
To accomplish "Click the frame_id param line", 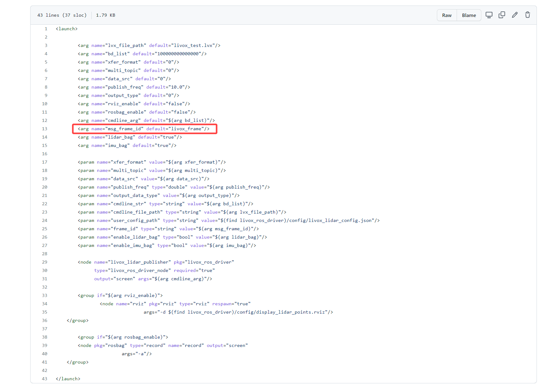I will pyautogui.click(x=168, y=229).
